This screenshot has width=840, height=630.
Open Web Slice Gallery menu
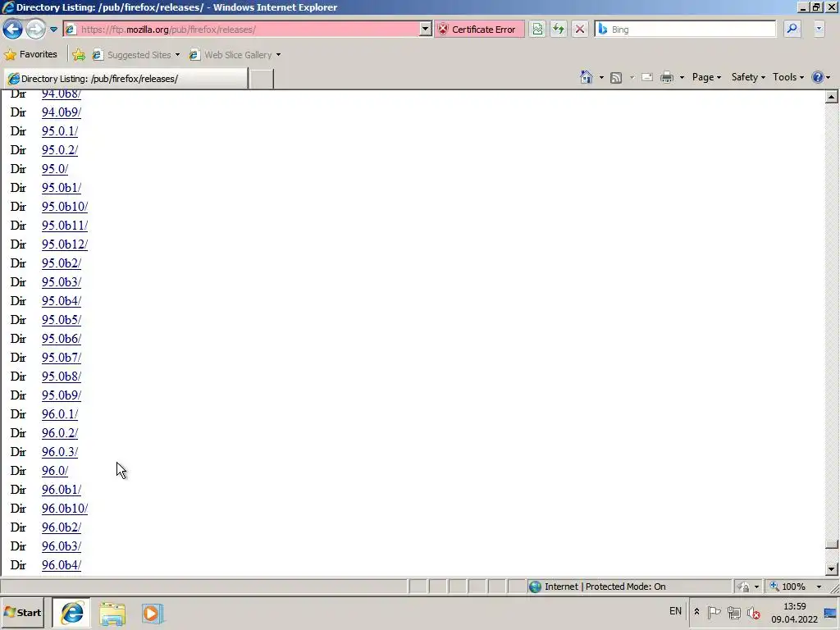tap(235, 55)
